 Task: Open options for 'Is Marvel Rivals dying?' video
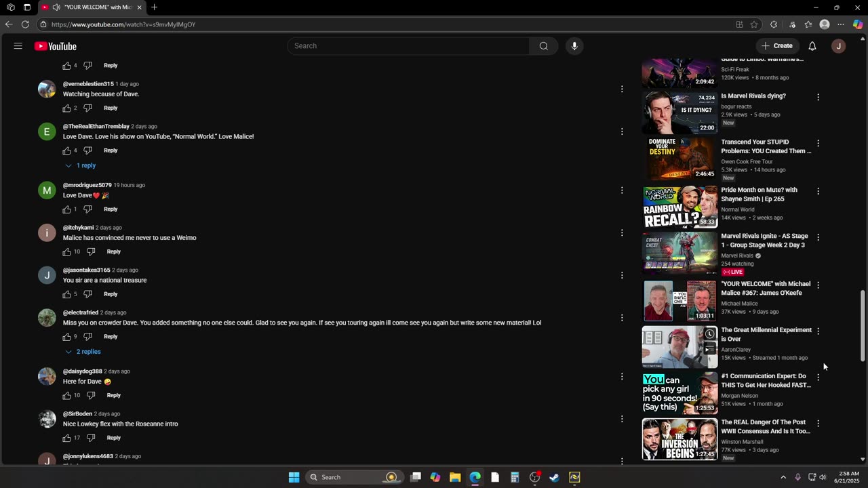point(818,97)
